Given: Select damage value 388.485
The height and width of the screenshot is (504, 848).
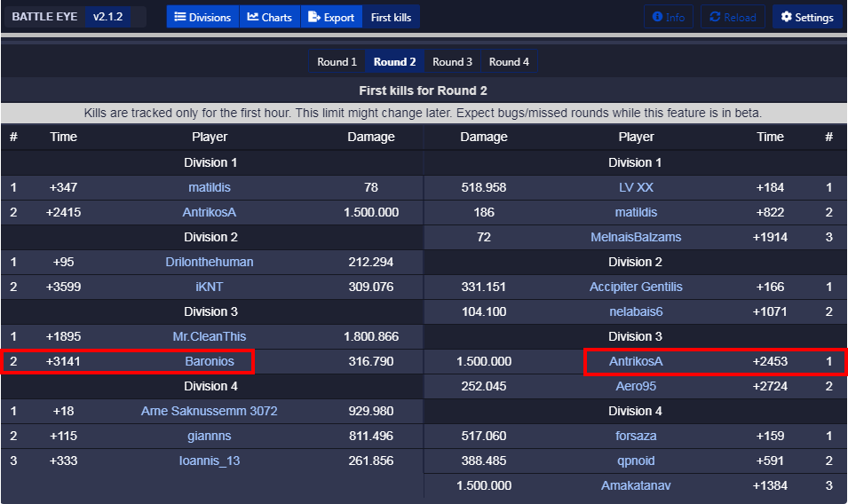Looking at the screenshot, I should 484,461.
